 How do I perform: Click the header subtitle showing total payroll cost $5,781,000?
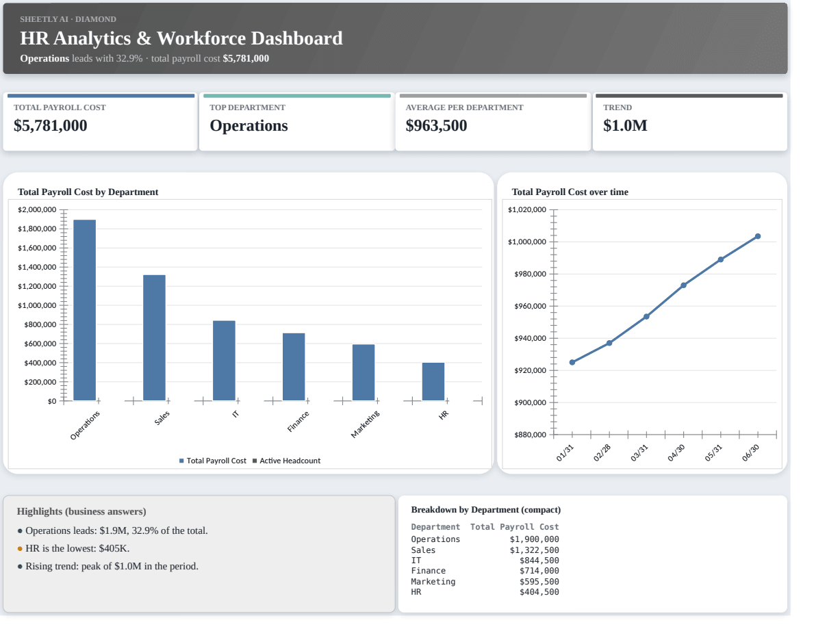click(x=144, y=58)
